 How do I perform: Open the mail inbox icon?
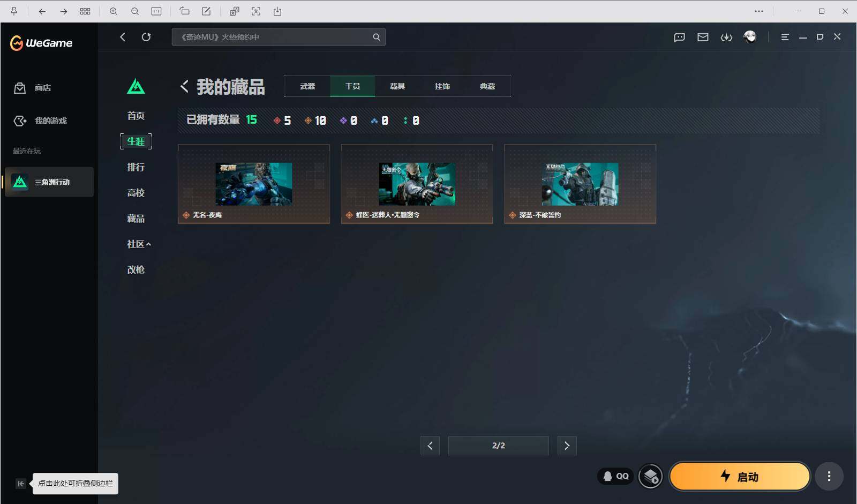tap(703, 36)
